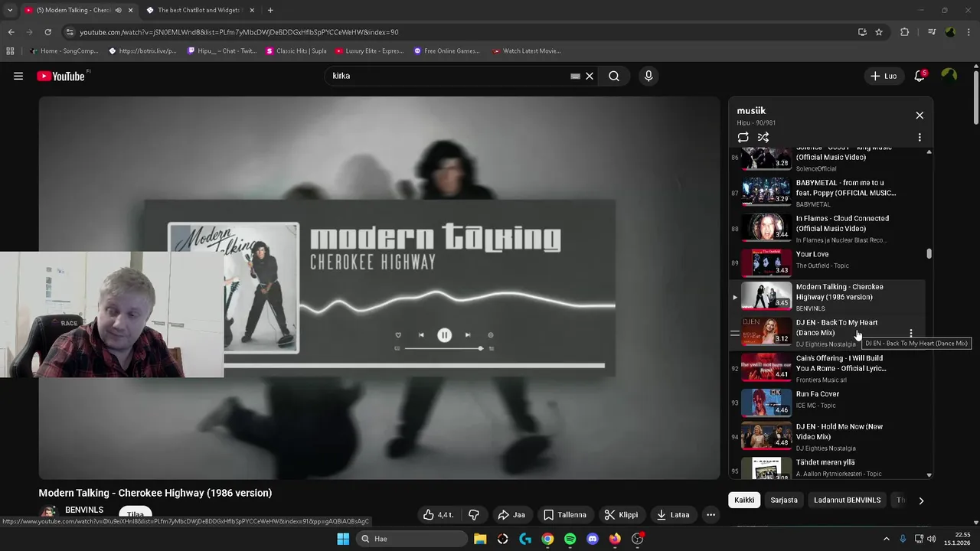Go back with the browser back arrow

pos(11,32)
